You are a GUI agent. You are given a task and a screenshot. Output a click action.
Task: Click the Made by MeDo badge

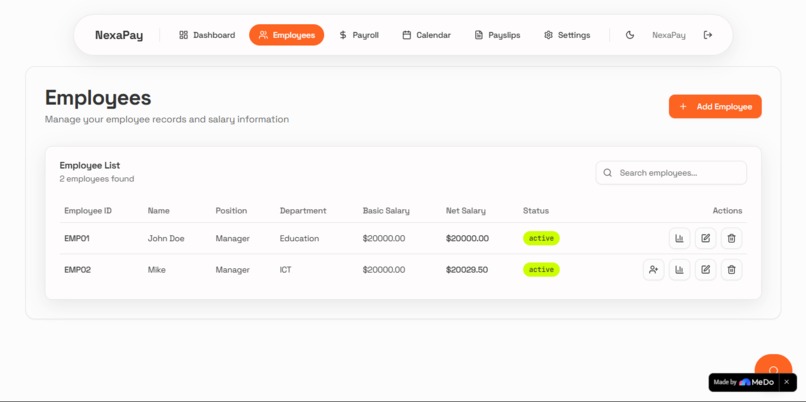(x=744, y=382)
